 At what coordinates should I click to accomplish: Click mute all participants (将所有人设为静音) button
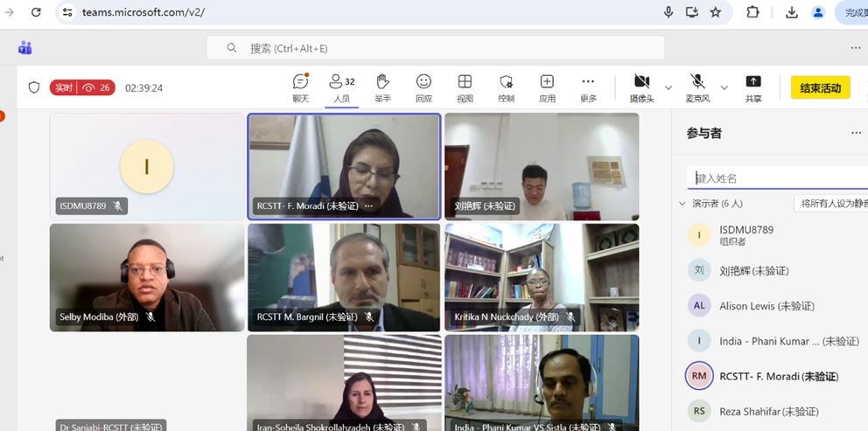click(x=831, y=204)
